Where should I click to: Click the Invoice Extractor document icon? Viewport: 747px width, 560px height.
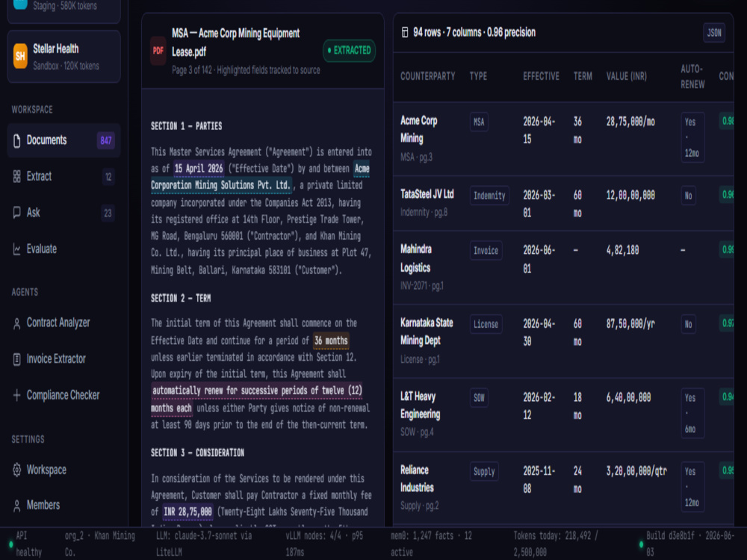[16, 359]
